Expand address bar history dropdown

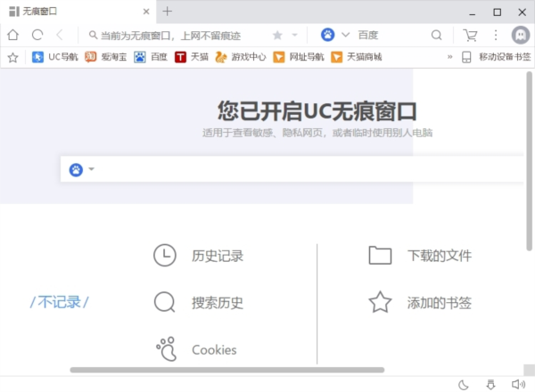pos(295,35)
